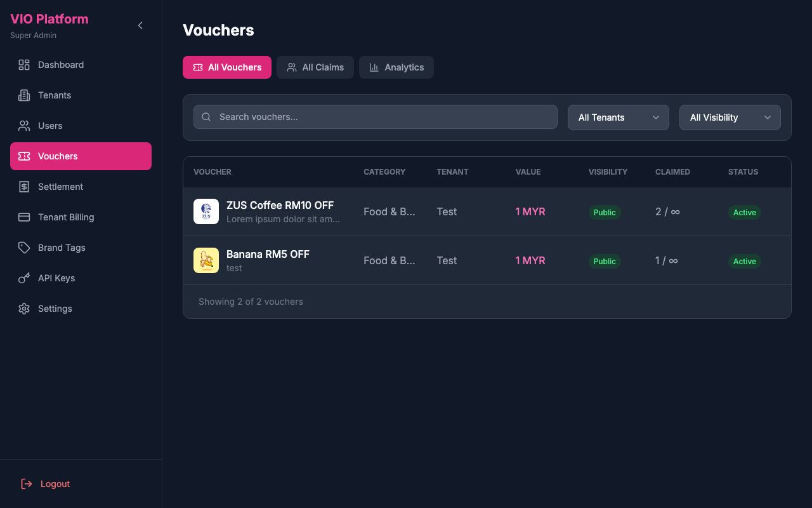Open the Dashboard sidebar icon
Viewport: 812px width, 508px height.
point(23,64)
